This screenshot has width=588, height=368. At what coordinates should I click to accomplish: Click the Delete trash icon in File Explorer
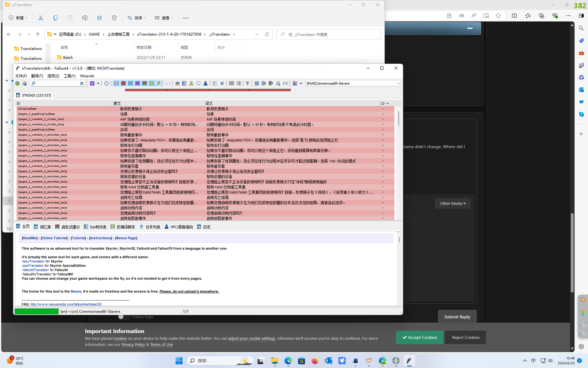click(114, 18)
